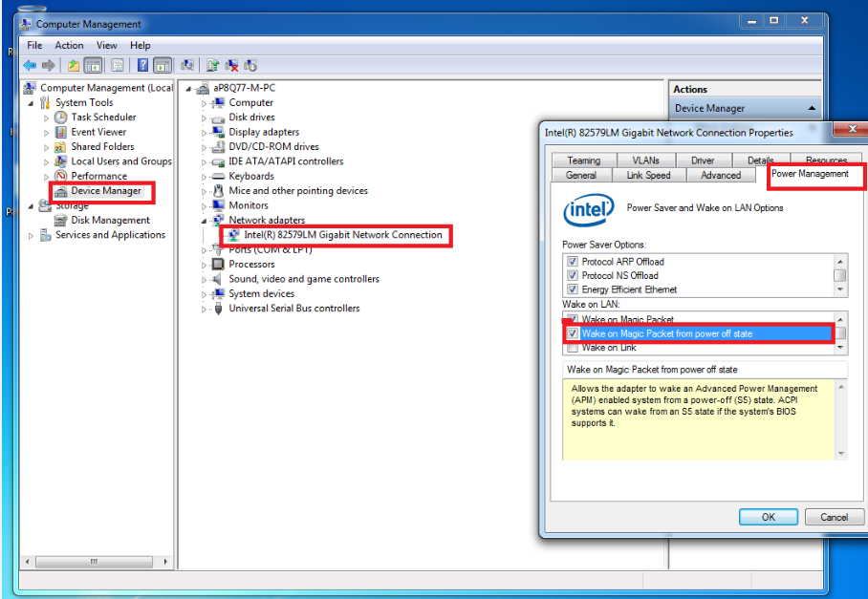This screenshot has width=868, height=599.
Task: Click the Up one level folder icon
Action: click(x=74, y=66)
